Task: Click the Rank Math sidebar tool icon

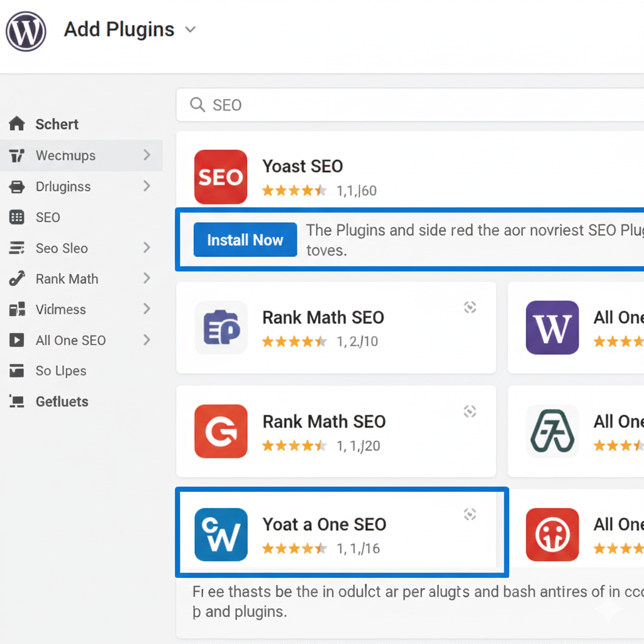Action: (17, 279)
